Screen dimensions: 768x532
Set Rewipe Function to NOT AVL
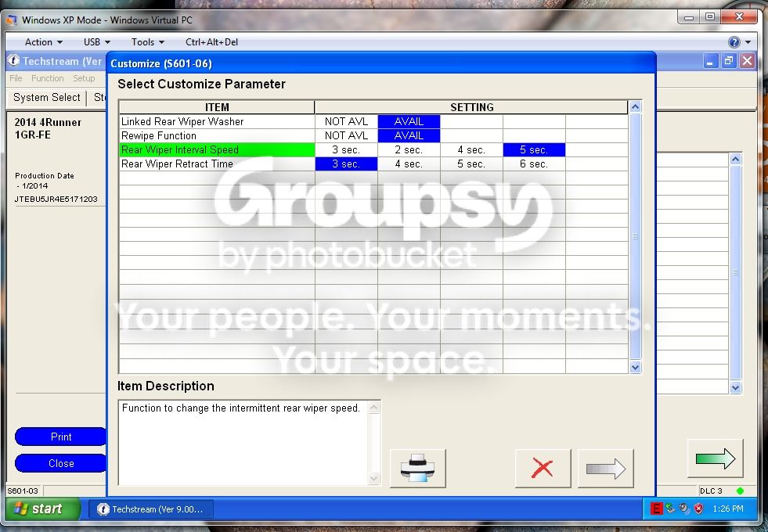pos(346,135)
